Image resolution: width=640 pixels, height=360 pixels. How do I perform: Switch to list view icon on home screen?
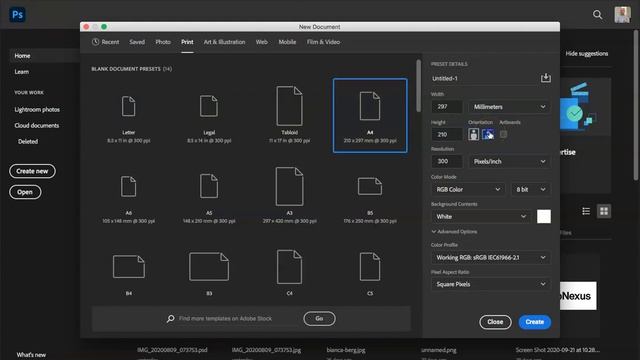coord(586,211)
